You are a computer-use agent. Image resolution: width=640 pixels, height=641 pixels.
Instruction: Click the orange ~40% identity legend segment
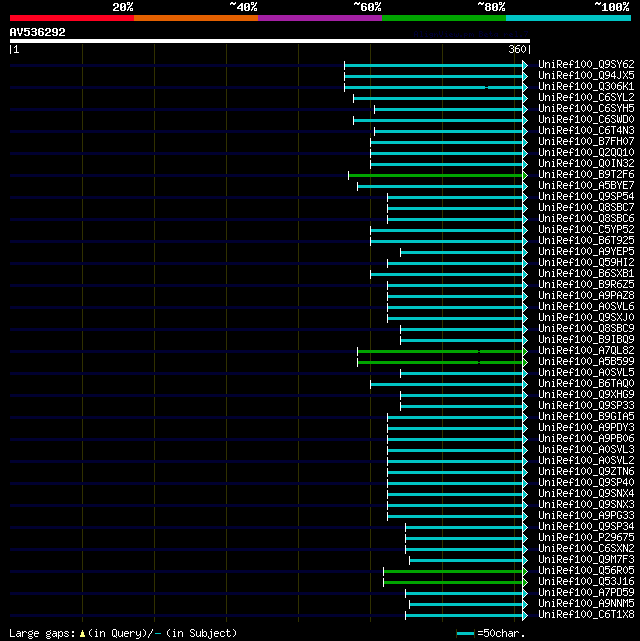196,18
